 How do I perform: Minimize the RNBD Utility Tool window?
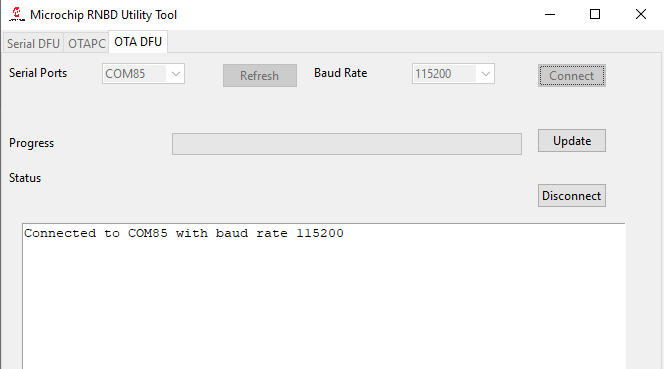pyautogui.click(x=550, y=14)
